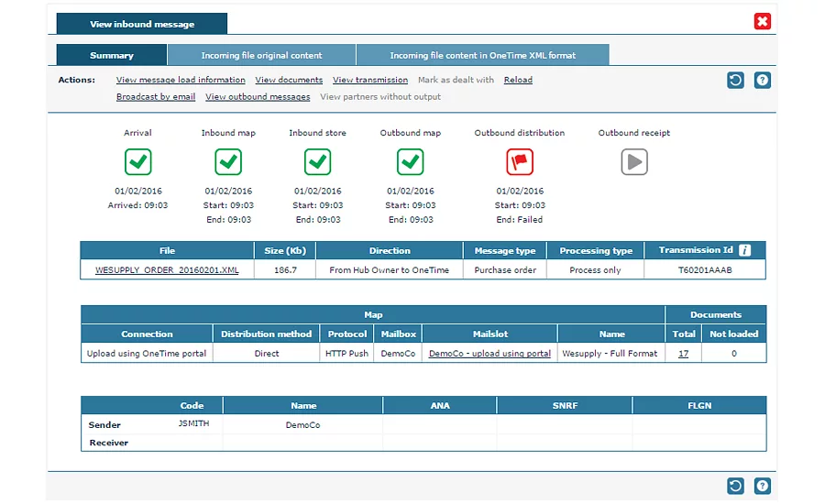Open the View outbound messages link
This screenshot has width=825, height=504.
[258, 97]
